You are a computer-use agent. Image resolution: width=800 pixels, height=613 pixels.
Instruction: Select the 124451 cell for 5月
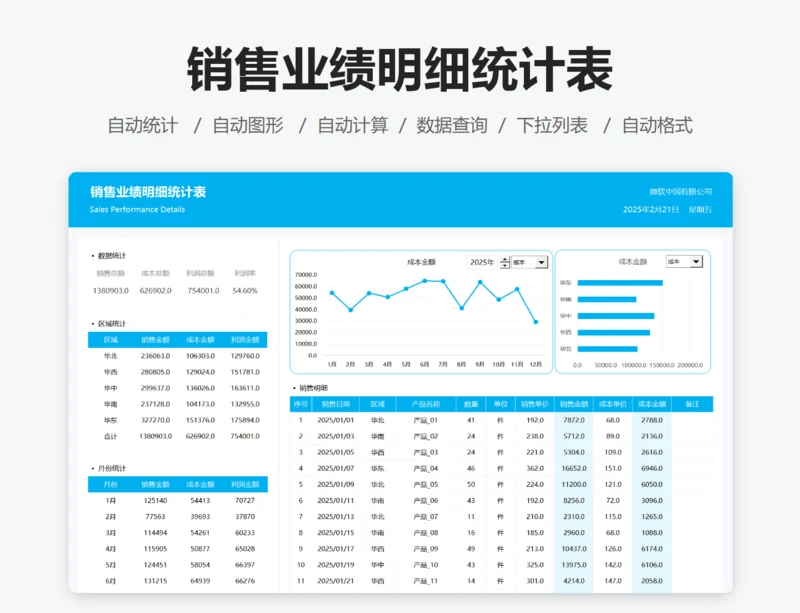[x=156, y=565]
